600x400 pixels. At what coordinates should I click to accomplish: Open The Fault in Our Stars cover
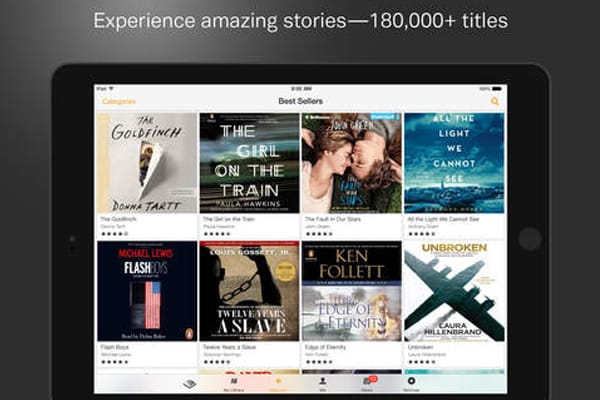pos(352,163)
